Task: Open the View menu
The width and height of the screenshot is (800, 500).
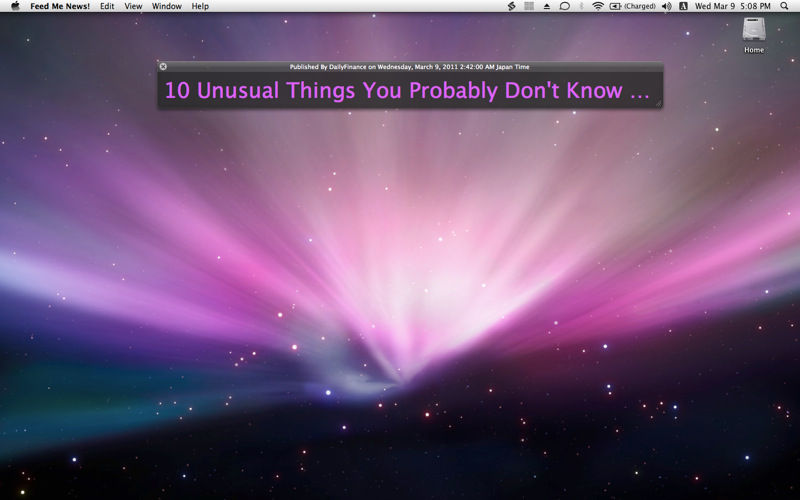Action: pos(133,6)
